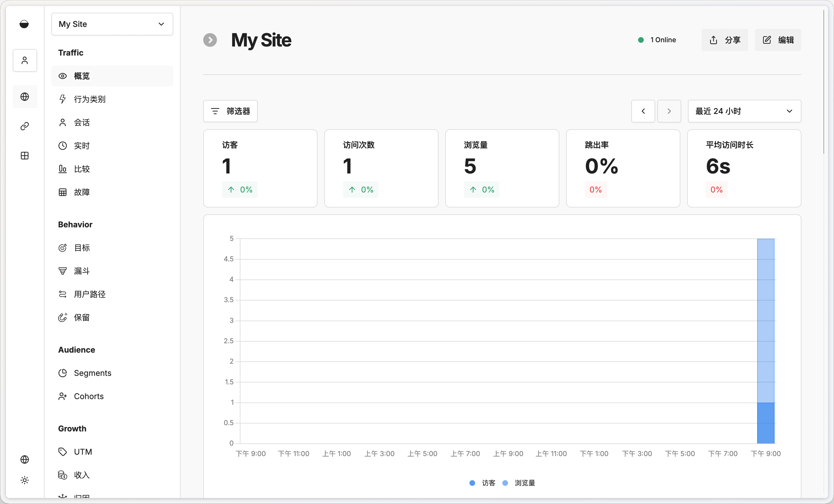This screenshot has height=504, width=834.
Task: Go to the previous time period arrow
Action: tap(643, 111)
